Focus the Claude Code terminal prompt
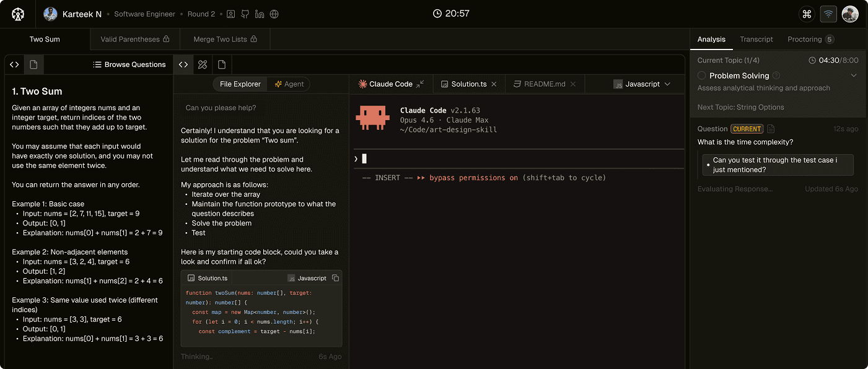Viewport: 868px width, 369px height. point(519,158)
